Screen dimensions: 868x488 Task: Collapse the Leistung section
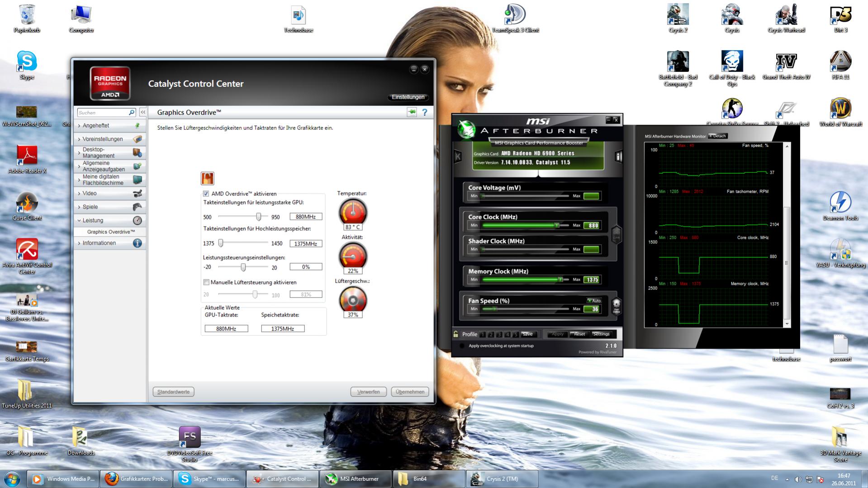click(109, 220)
